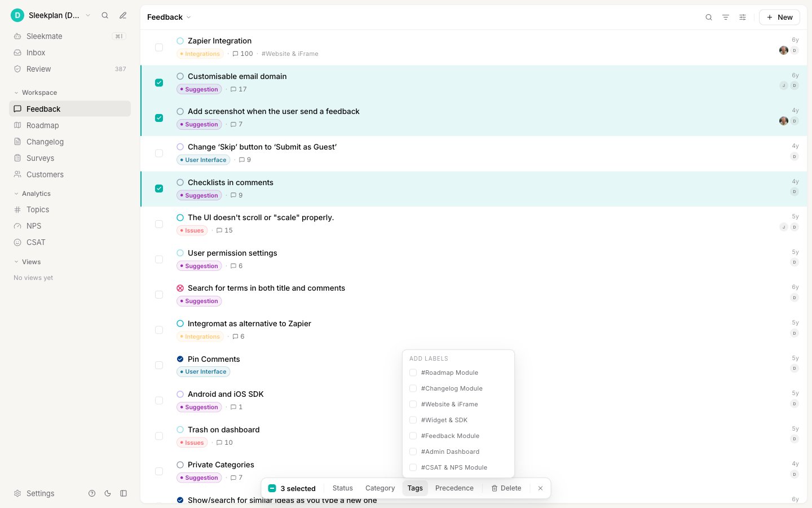Click the help question mark icon
Viewport: 812px width, 508px height.
[92, 493]
